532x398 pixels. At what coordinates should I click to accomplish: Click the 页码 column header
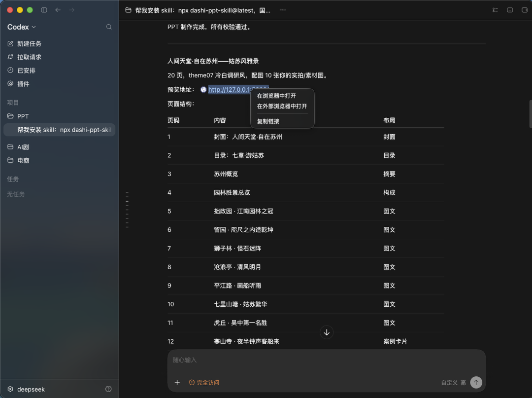click(x=173, y=120)
